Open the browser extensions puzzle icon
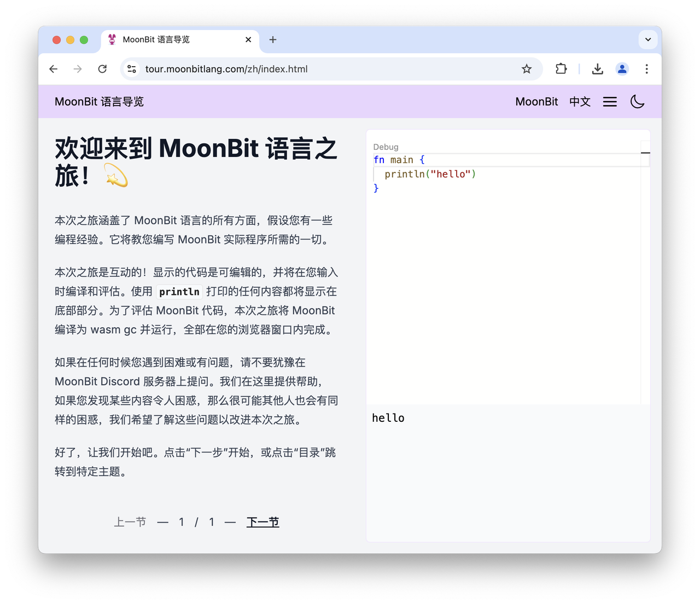The width and height of the screenshot is (700, 604). point(561,69)
